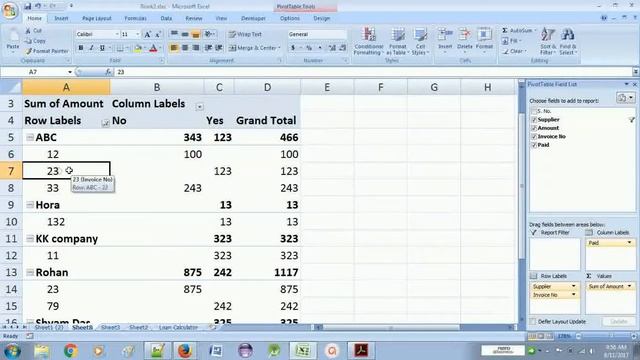Collapse the ABC supplier group

tap(30, 138)
